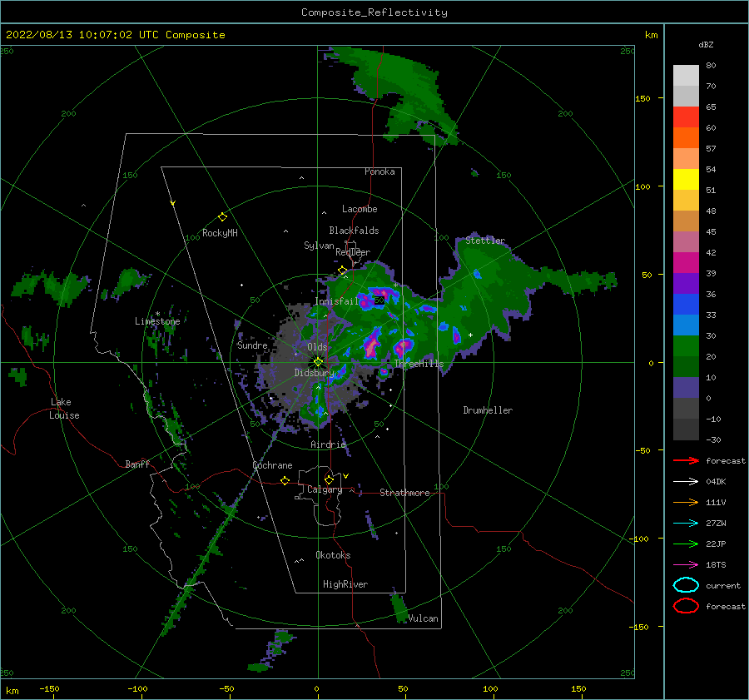Click the Ponoka label
Screen dimensions: 749x700
pos(379,171)
